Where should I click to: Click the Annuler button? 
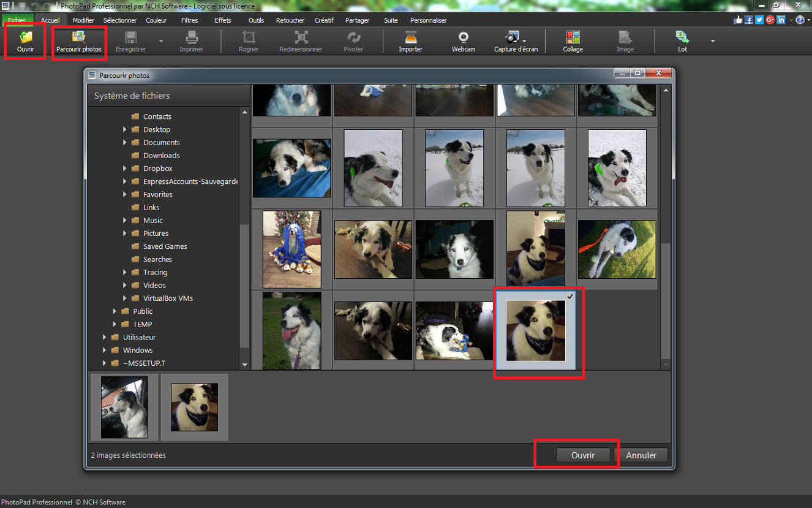(641, 455)
